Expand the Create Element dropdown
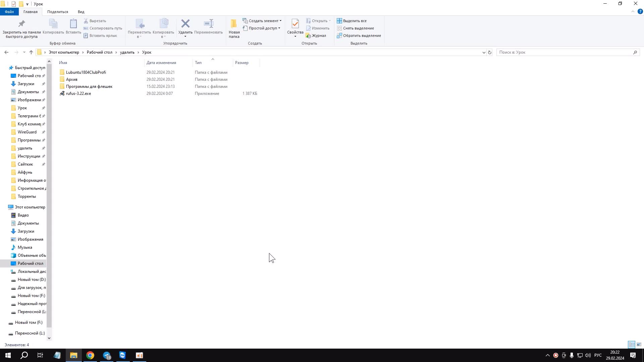Screen dimensions: 644x362 point(280,21)
